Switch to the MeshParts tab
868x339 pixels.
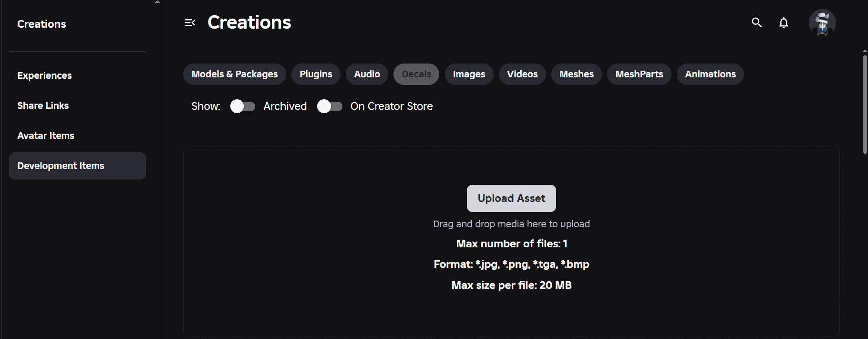pyautogui.click(x=639, y=74)
